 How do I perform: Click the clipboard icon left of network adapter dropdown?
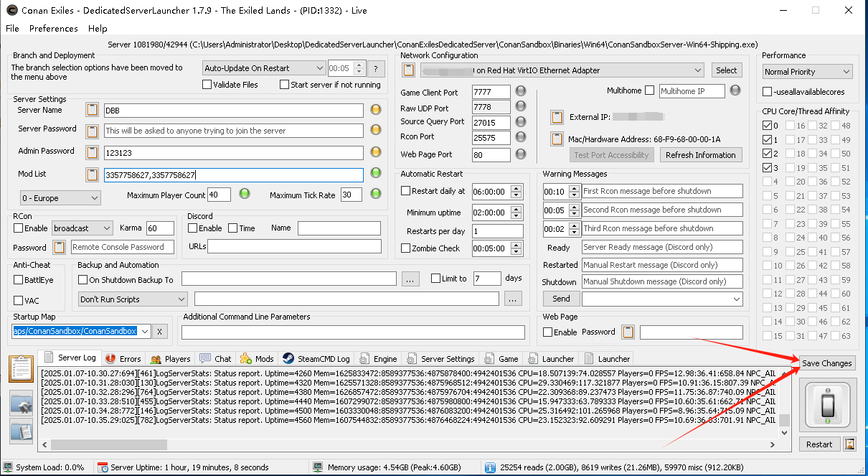click(x=408, y=70)
